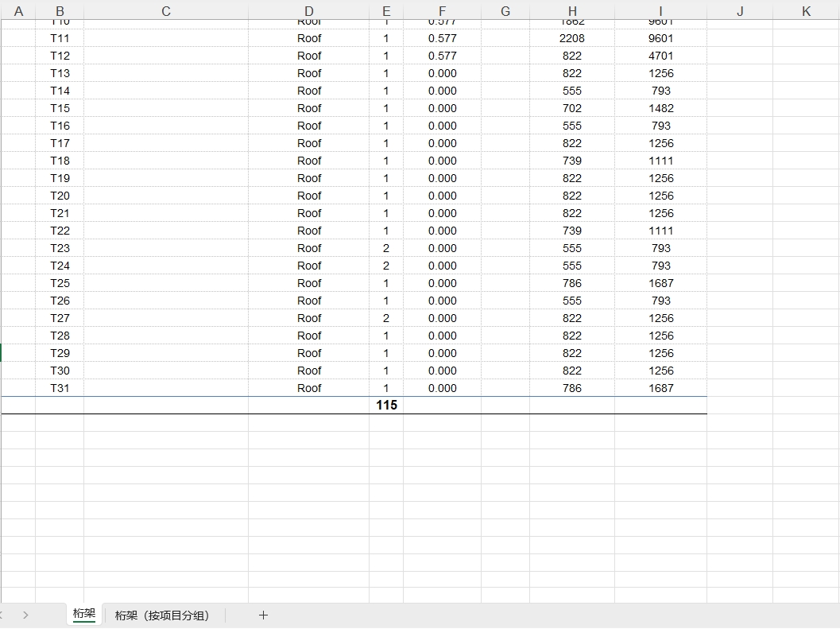Select column C header
This screenshot has width=840, height=629.
tap(166, 10)
